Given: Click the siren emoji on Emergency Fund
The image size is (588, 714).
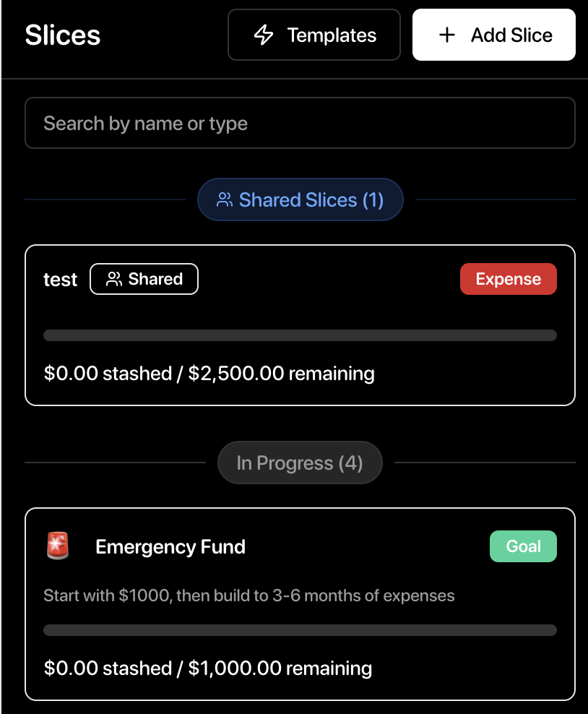Looking at the screenshot, I should click(x=58, y=547).
